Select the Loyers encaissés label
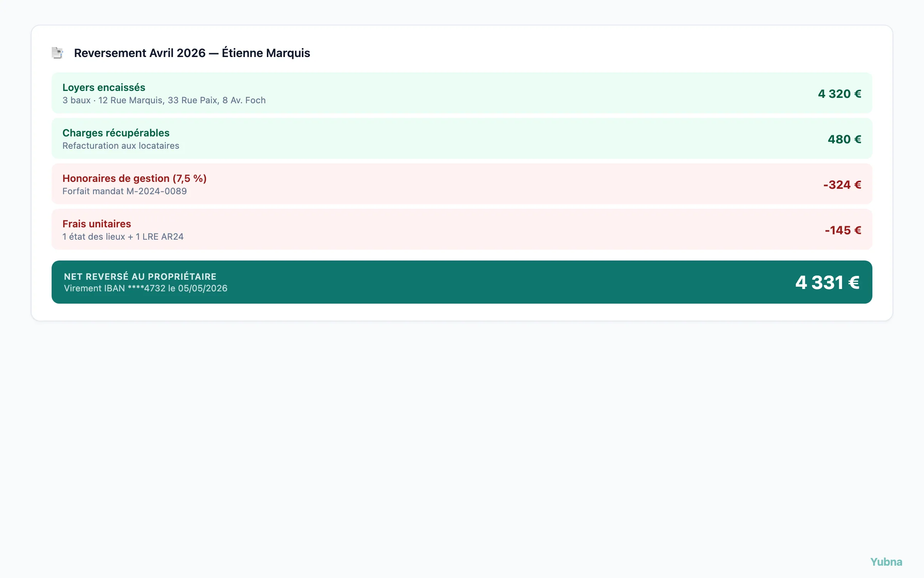 (104, 87)
